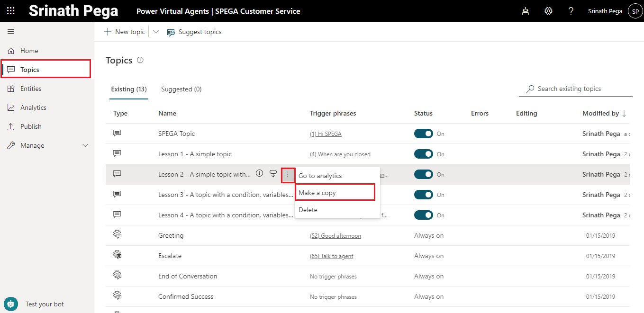Image resolution: width=644 pixels, height=313 pixels.
Task: Open the (1) Hi SPEGA trigger phrases link
Action: 326,134
